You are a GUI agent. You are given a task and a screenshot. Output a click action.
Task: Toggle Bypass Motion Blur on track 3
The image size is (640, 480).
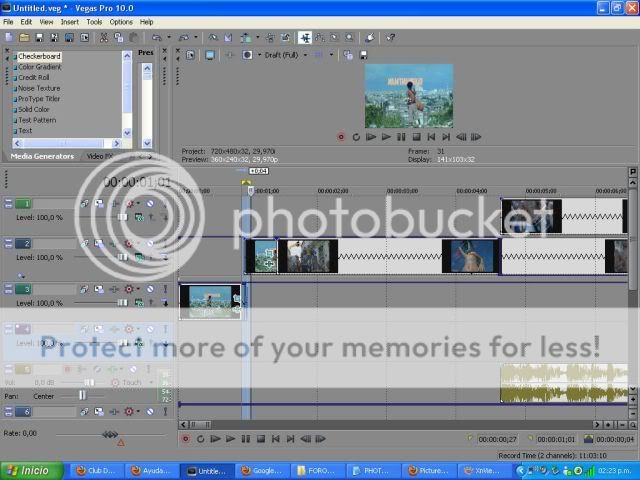[x=84, y=289]
